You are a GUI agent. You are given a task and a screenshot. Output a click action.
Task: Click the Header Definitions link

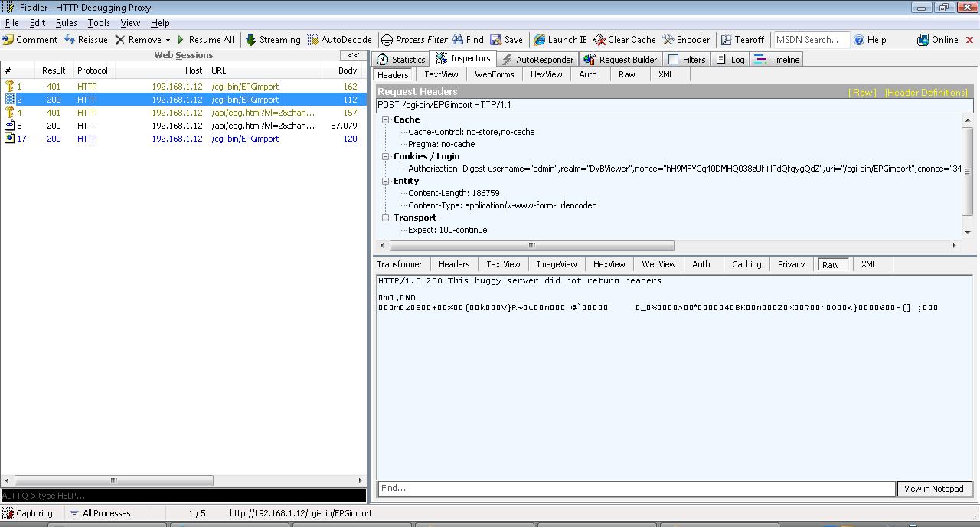click(x=926, y=93)
